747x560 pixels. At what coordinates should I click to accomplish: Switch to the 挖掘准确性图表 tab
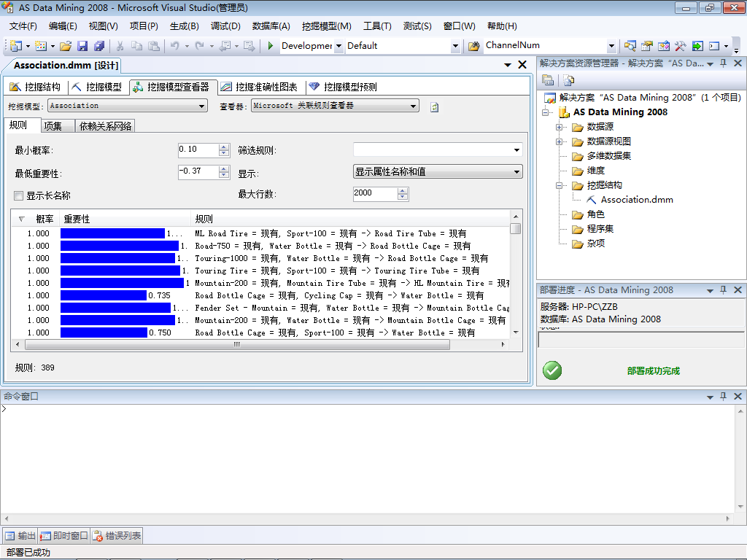click(x=260, y=87)
